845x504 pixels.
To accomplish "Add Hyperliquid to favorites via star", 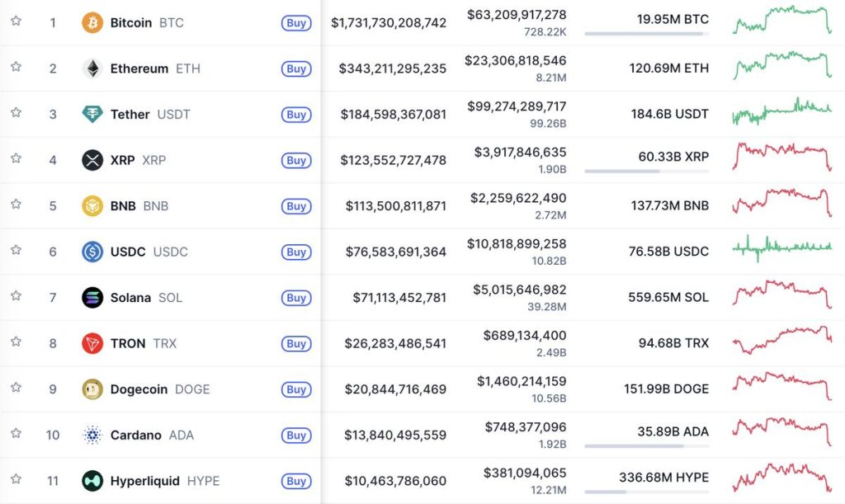I will [x=15, y=480].
